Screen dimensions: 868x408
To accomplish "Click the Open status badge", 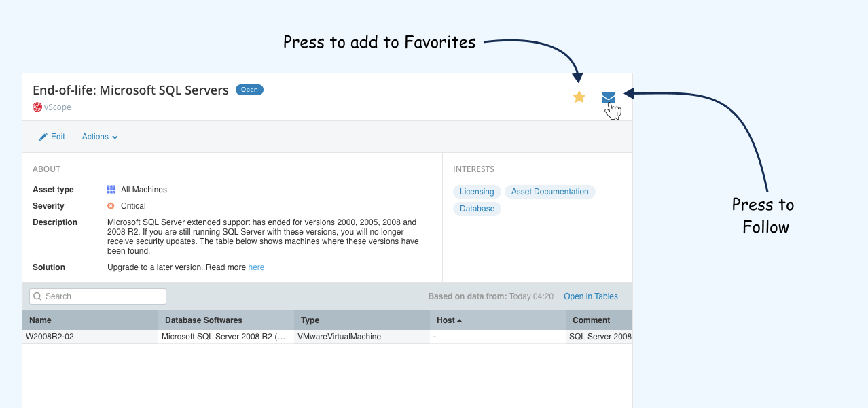I will [x=249, y=90].
